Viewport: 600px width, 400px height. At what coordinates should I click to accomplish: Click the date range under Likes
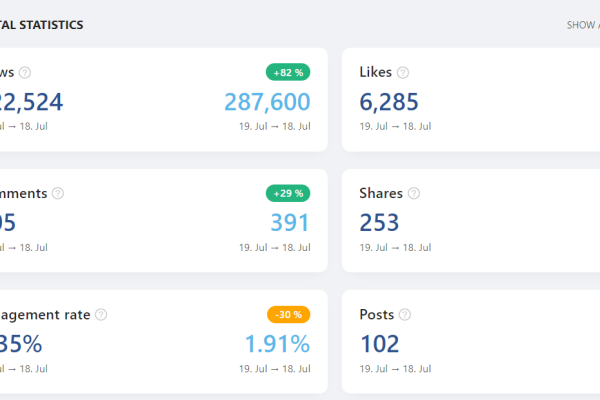click(x=395, y=126)
